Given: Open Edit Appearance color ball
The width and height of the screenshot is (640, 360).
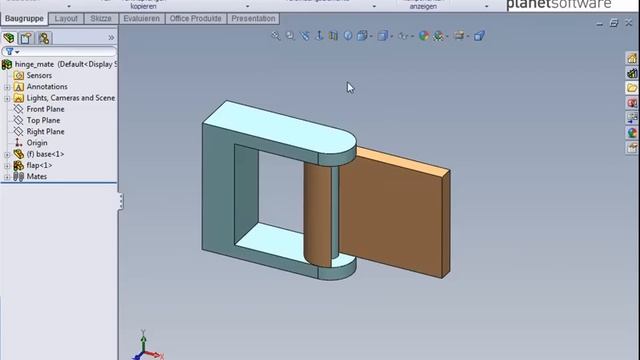Looking at the screenshot, I should pos(424,36).
